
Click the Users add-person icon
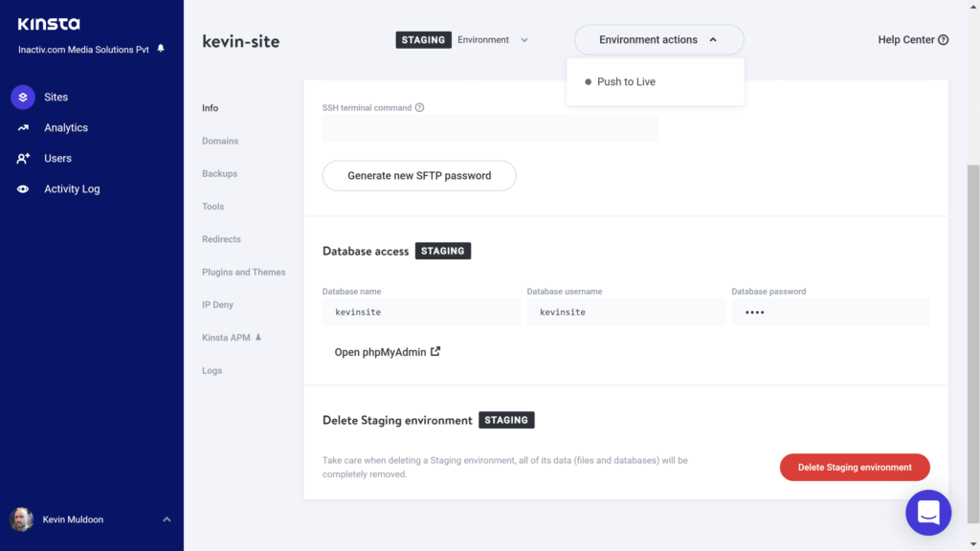pos(23,159)
